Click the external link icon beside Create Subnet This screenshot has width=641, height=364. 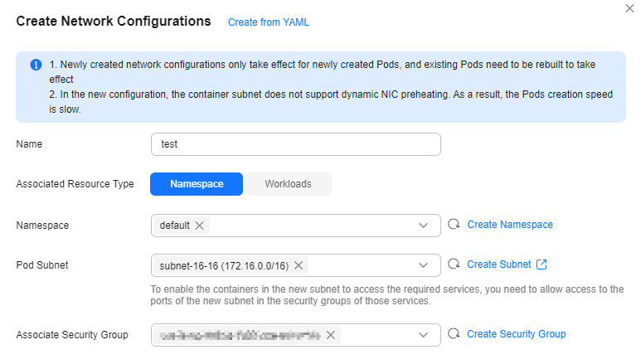pos(541,265)
